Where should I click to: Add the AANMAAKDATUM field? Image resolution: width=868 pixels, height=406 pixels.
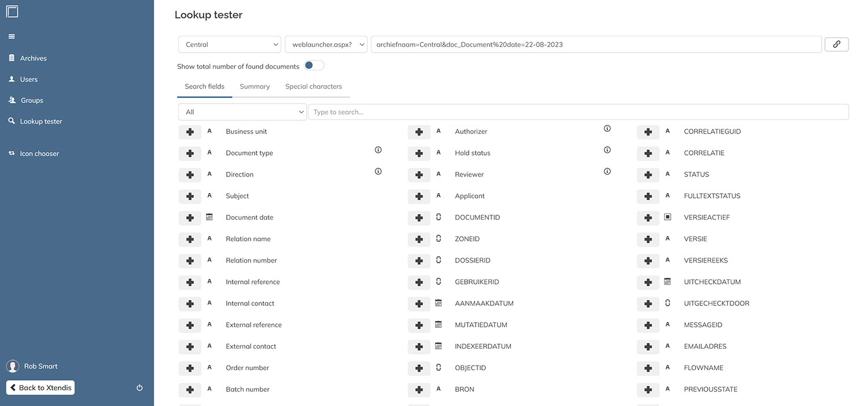(x=419, y=304)
